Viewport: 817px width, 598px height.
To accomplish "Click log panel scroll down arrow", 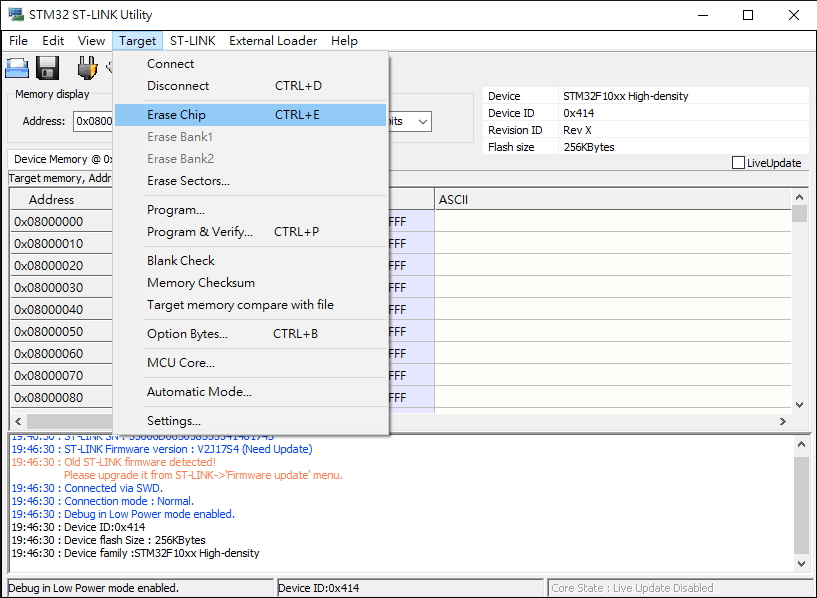I will (x=801, y=564).
